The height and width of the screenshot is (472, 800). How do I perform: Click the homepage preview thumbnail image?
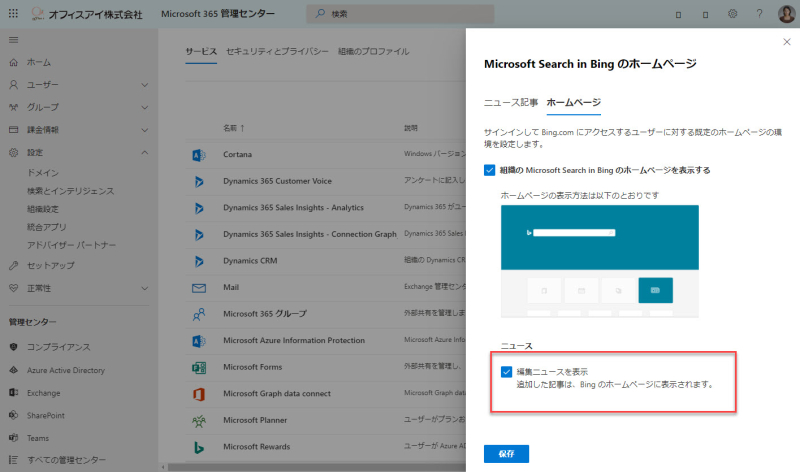599,261
